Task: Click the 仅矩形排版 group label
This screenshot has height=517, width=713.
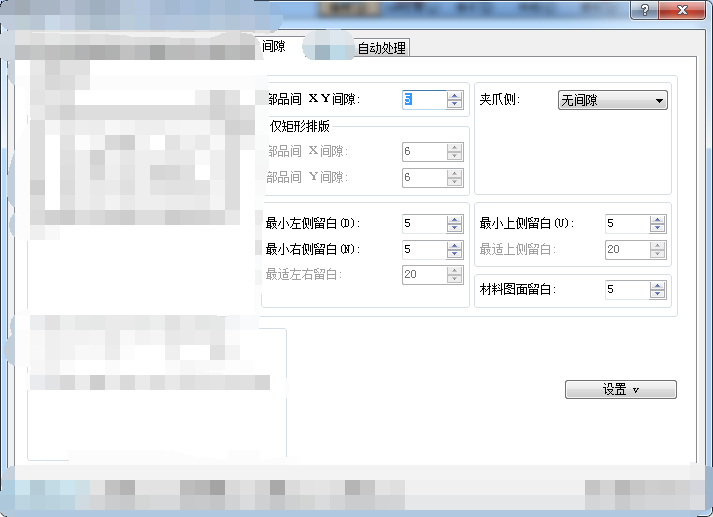Action: tap(299, 126)
